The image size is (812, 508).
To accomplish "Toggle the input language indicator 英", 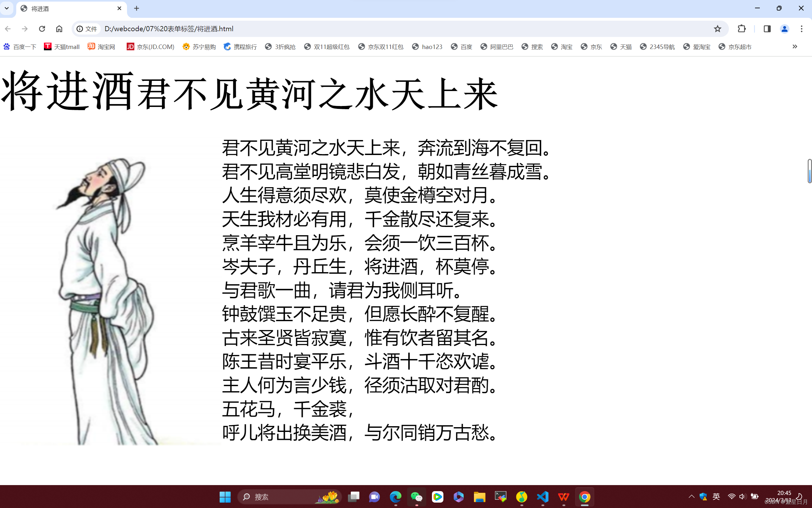I will pyautogui.click(x=716, y=497).
